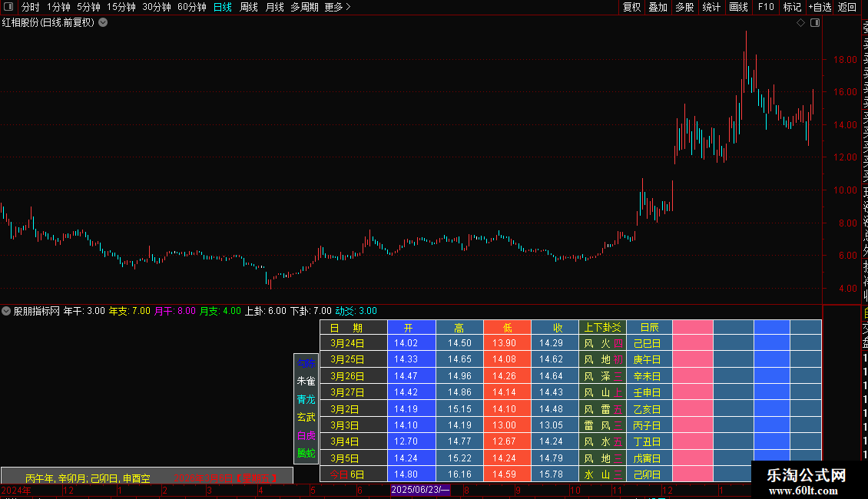
Task: Select the 5分钟 period
Action: (x=88, y=7)
